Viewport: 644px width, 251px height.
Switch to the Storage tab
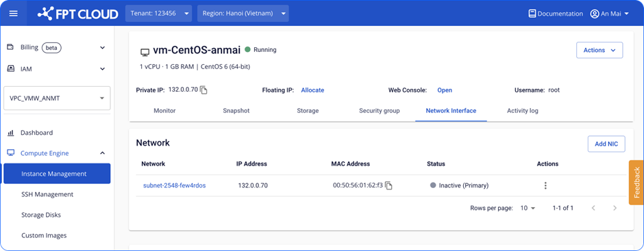pos(308,111)
